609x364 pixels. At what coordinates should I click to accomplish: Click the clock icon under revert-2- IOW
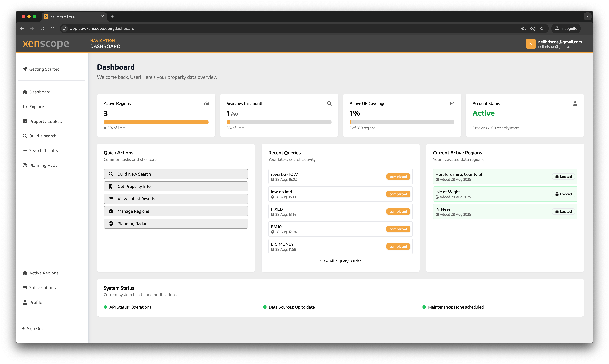[x=272, y=180]
